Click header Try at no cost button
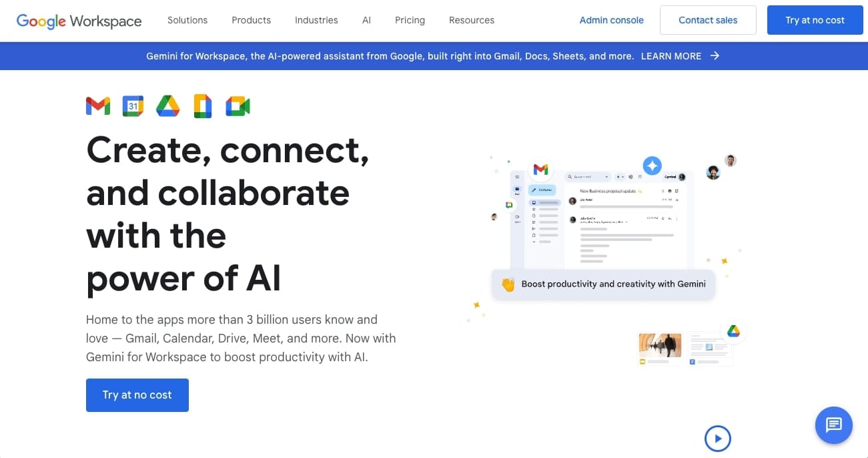The width and height of the screenshot is (868, 458). pyautogui.click(x=815, y=20)
